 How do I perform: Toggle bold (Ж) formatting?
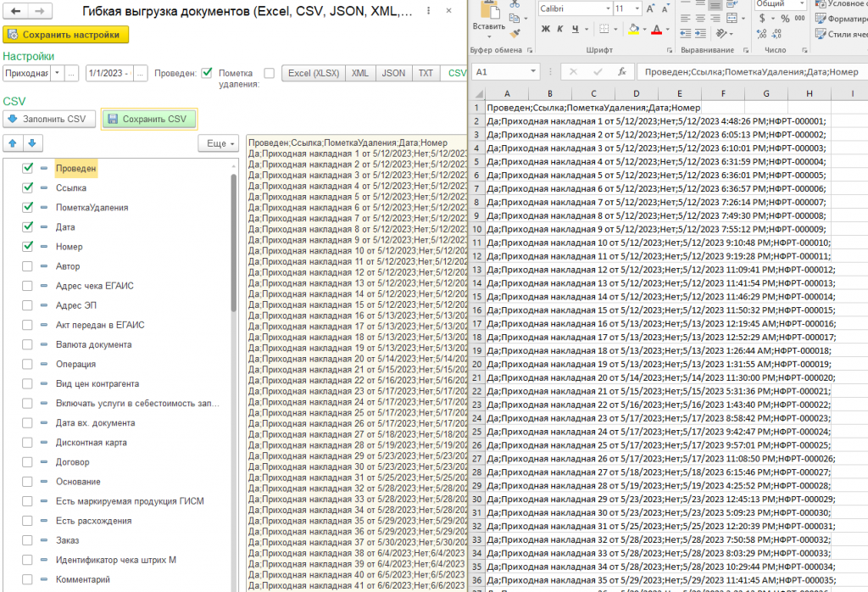point(546,29)
